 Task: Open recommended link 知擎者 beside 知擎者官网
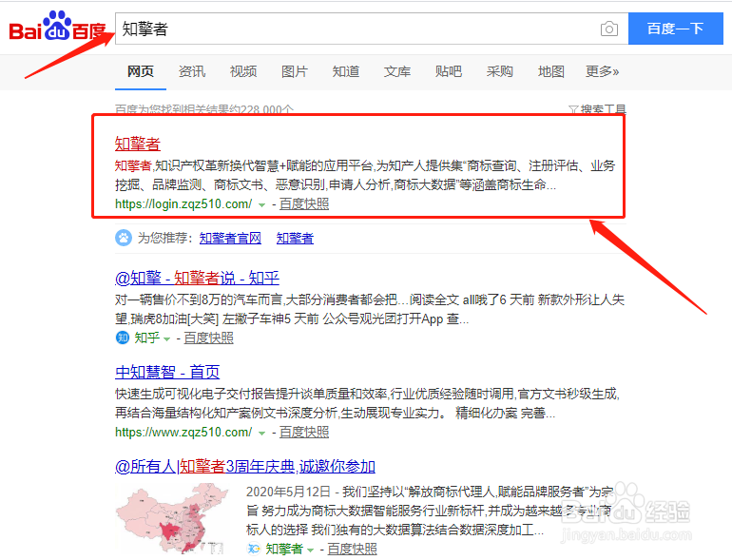(295, 239)
